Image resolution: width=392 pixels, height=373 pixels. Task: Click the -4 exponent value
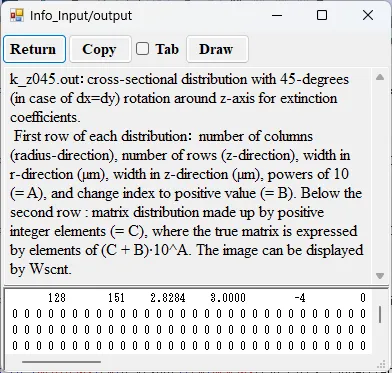tap(300, 298)
